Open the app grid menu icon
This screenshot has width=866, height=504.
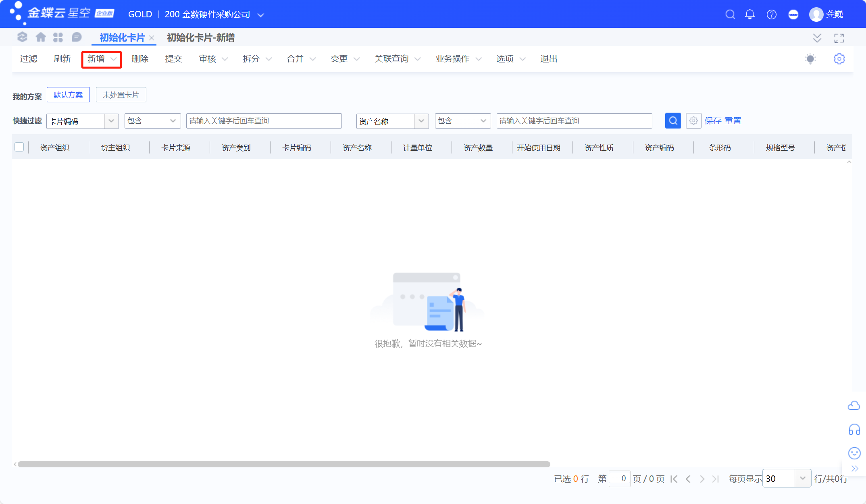coord(58,37)
